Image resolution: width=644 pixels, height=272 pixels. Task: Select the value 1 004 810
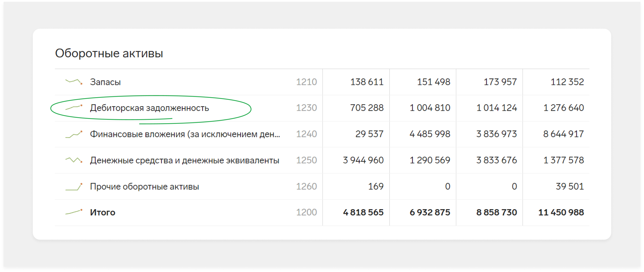click(430, 108)
